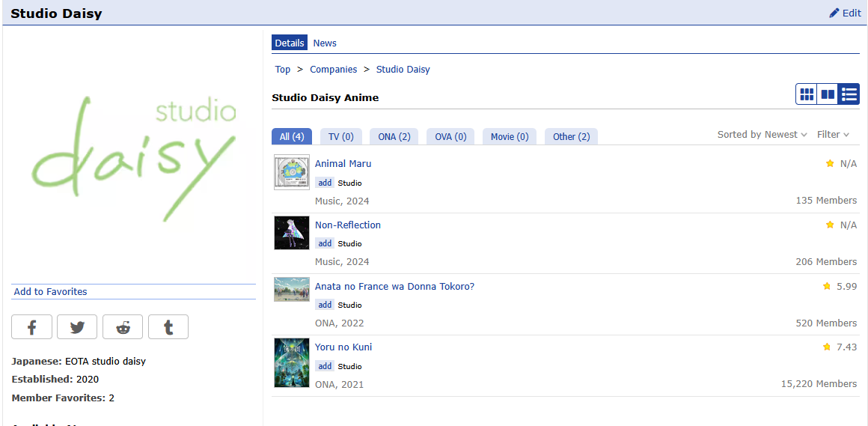Select the ONA (2) tab
Viewport: 868px width, 426px height.
(394, 137)
